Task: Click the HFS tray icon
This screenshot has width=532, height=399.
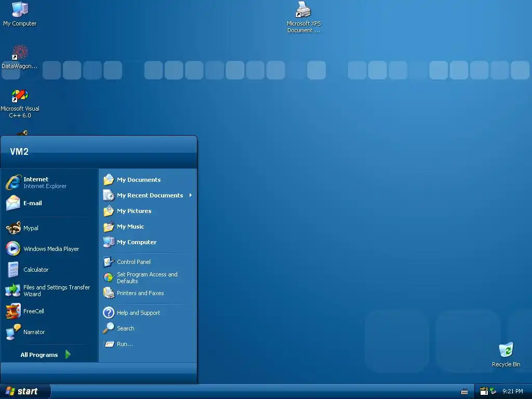Action: pos(484,391)
